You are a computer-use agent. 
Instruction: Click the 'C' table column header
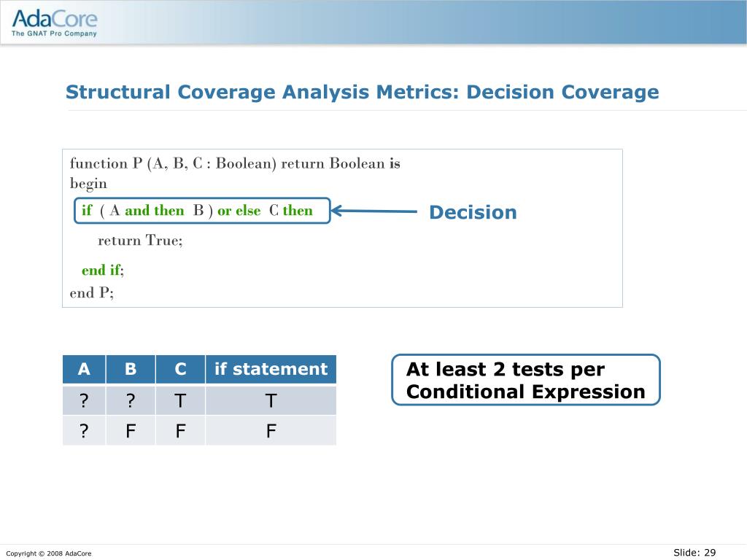click(x=180, y=370)
